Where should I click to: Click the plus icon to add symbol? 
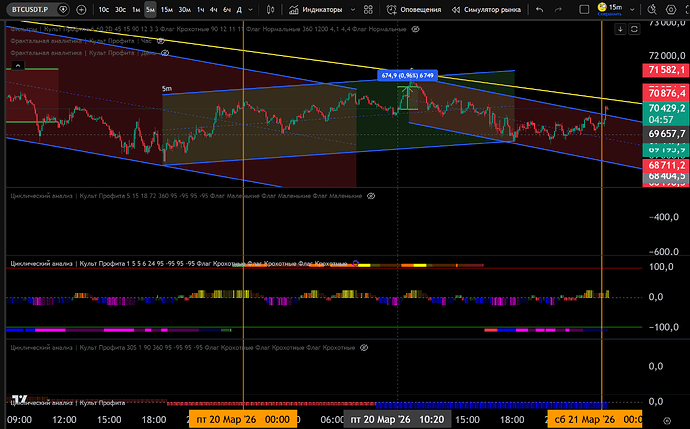[82, 9]
